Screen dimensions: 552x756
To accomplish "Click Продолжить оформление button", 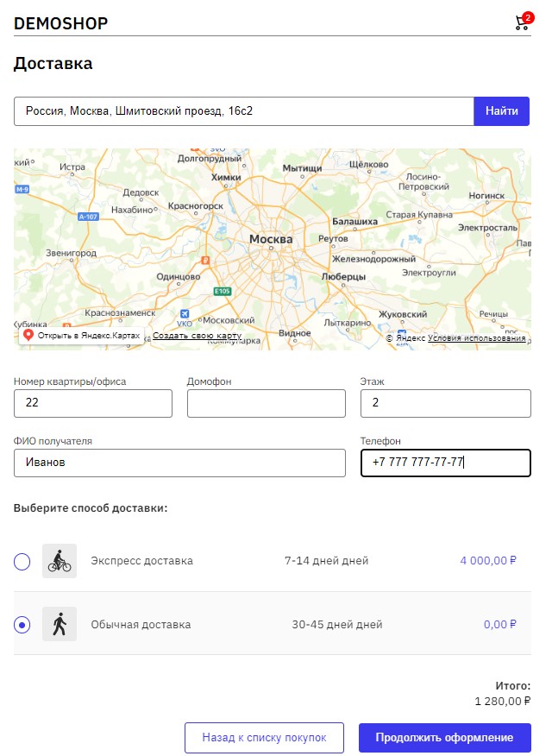I will tap(444, 737).
